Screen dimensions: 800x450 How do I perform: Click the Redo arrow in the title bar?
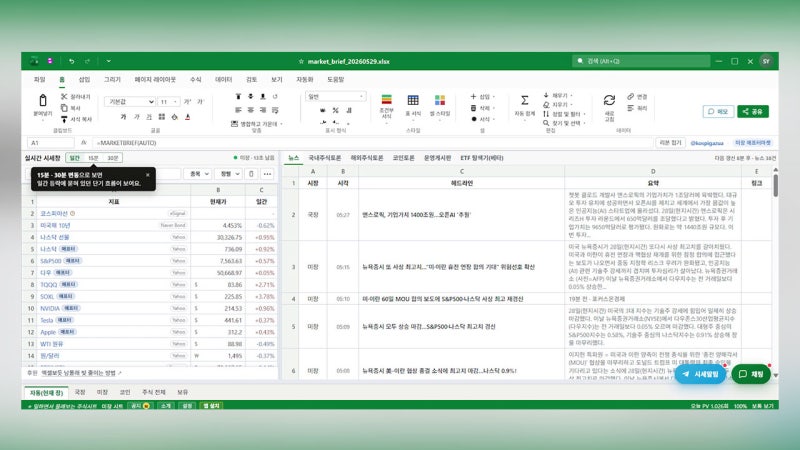click(x=87, y=61)
